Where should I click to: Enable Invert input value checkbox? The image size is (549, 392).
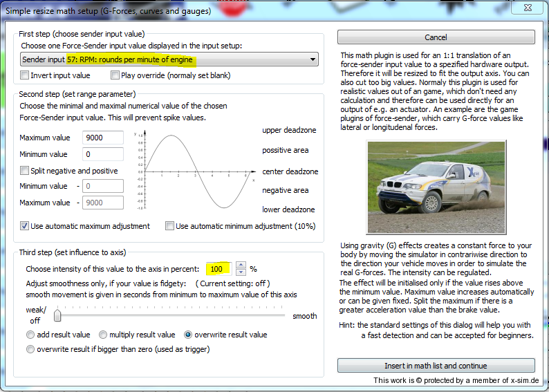coord(26,75)
